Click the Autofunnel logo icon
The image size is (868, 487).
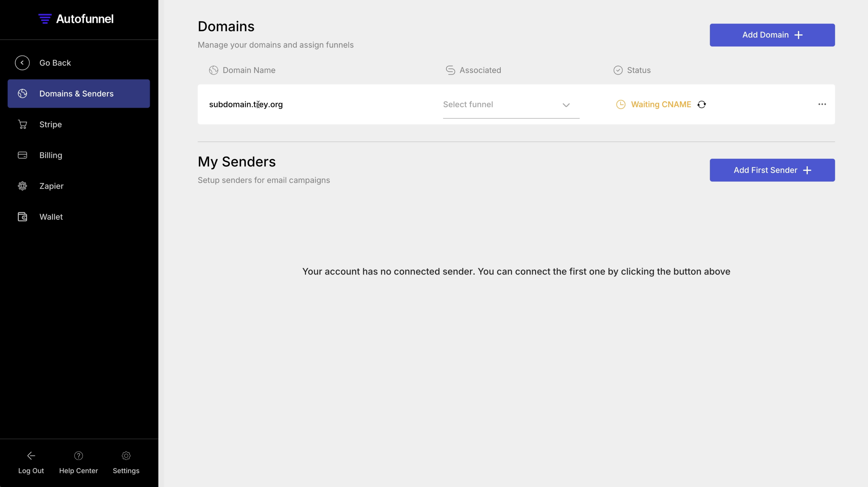click(x=45, y=19)
